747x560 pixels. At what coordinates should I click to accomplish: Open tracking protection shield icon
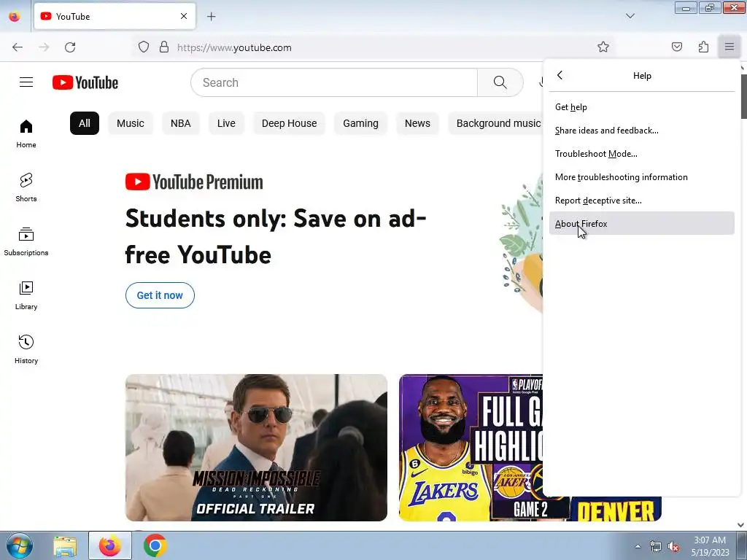tap(144, 47)
